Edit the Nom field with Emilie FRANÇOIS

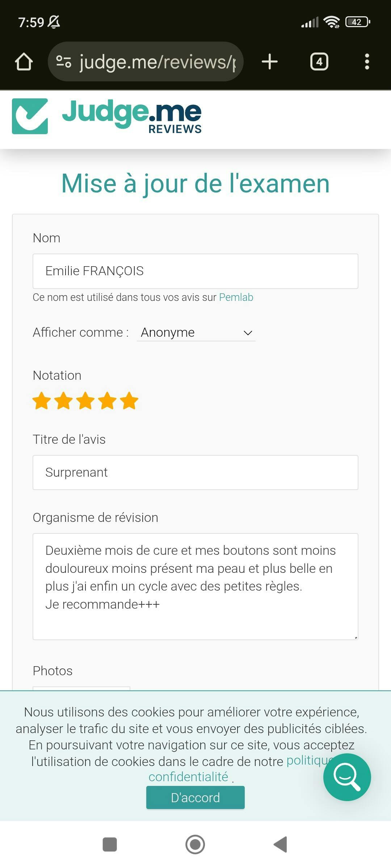(x=195, y=271)
